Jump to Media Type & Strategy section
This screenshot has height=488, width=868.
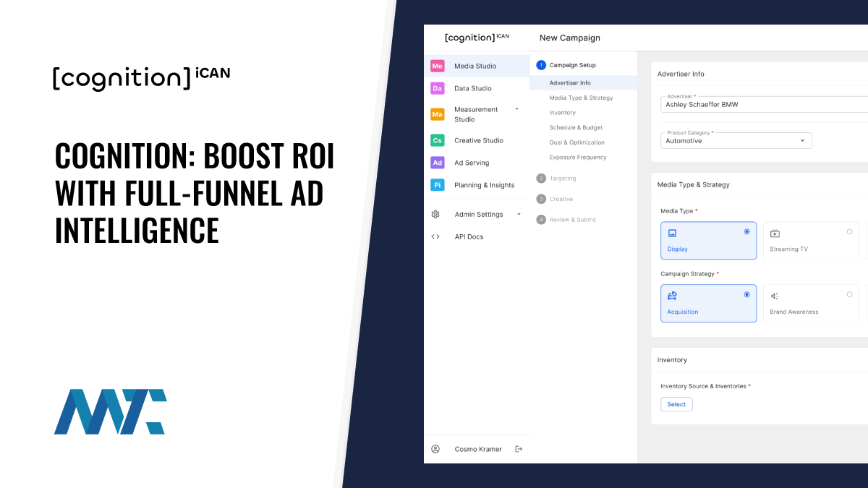(x=581, y=98)
